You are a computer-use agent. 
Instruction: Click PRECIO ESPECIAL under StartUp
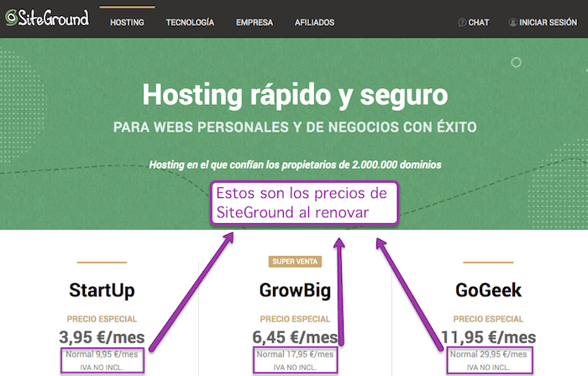(102, 319)
